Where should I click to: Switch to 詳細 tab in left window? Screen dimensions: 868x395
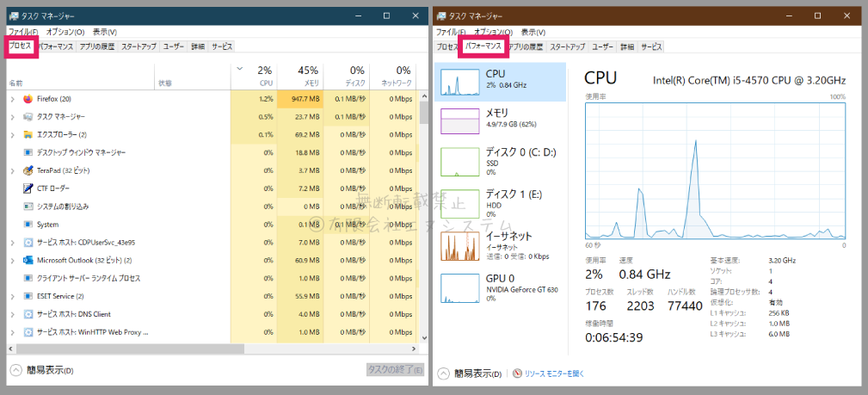198,47
